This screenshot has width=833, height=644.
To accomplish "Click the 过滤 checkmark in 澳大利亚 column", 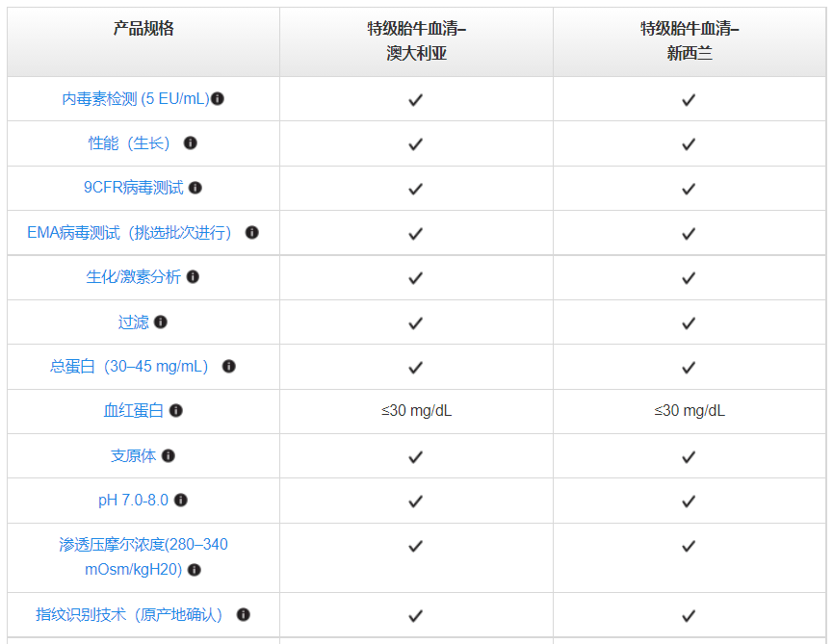I will pos(416,322).
